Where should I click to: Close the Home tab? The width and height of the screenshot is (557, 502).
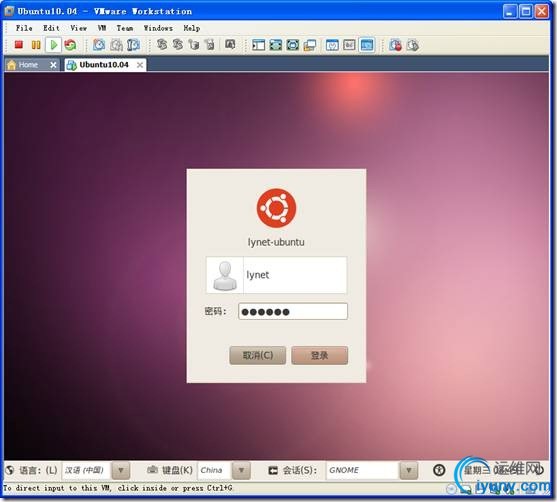pos(53,65)
